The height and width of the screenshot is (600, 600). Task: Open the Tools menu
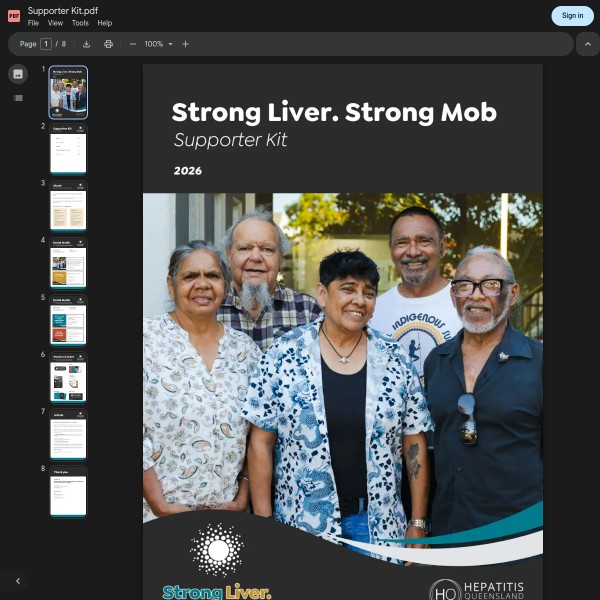tap(80, 23)
